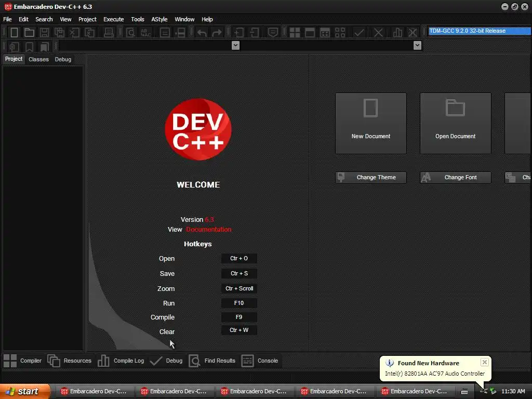Click the Toggle Comment speech-bubble icon

click(x=273, y=33)
